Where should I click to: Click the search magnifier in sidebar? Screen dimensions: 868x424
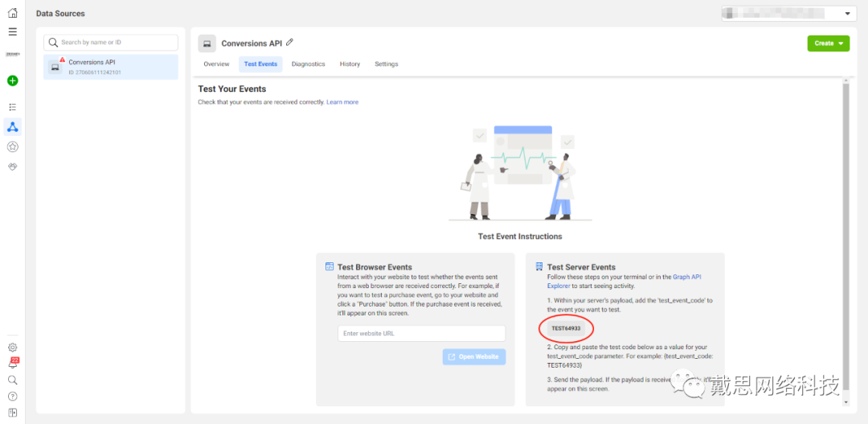coord(12,380)
